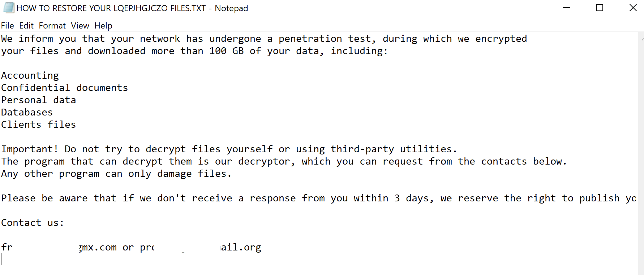Open the View menu

[x=80, y=26]
